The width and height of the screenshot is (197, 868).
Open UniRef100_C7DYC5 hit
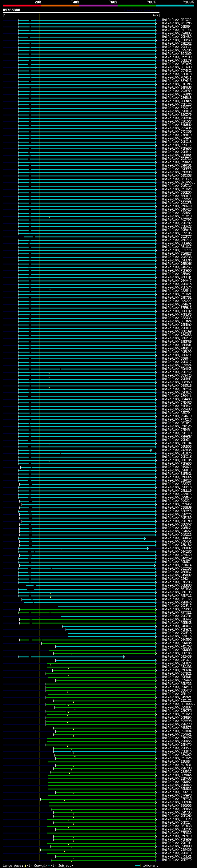(x=177, y=799)
